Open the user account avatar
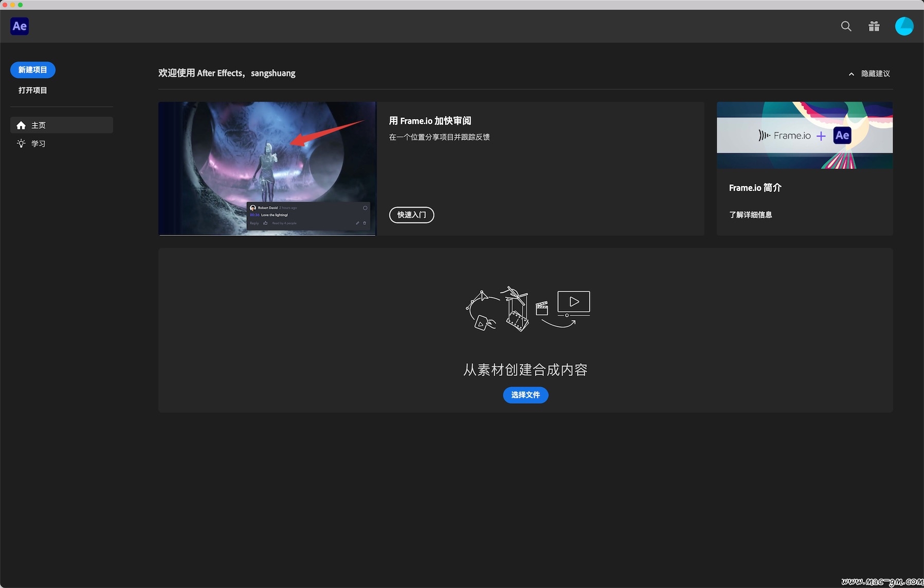Screen dimensions: 924x588 tap(904, 26)
